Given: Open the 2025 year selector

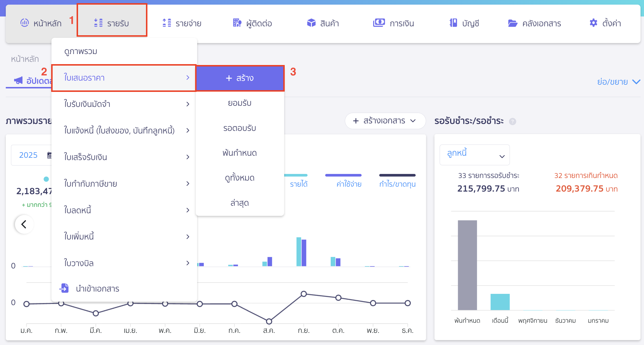Looking at the screenshot, I should [x=28, y=155].
